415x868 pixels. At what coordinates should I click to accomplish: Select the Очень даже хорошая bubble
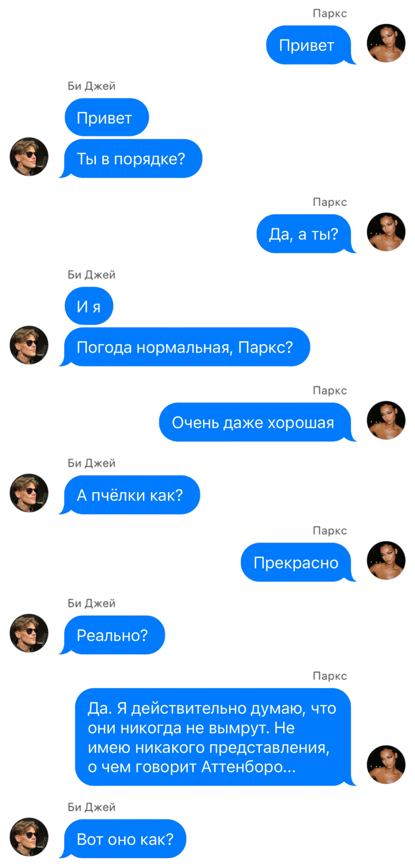(x=258, y=422)
